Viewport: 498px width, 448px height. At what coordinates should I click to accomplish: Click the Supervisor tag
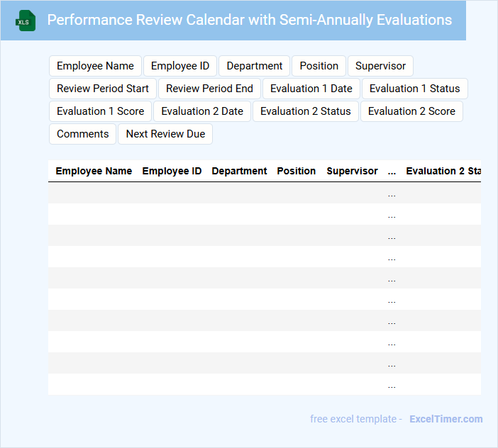380,66
